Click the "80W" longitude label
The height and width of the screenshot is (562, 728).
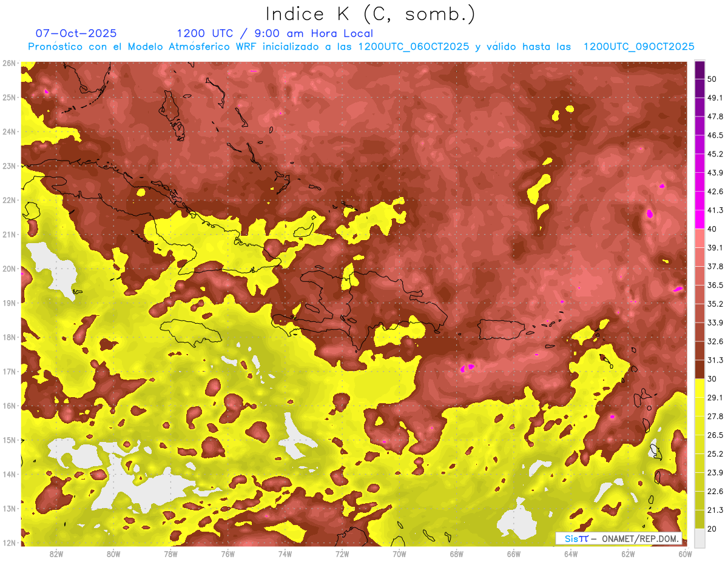pyautogui.click(x=113, y=554)
